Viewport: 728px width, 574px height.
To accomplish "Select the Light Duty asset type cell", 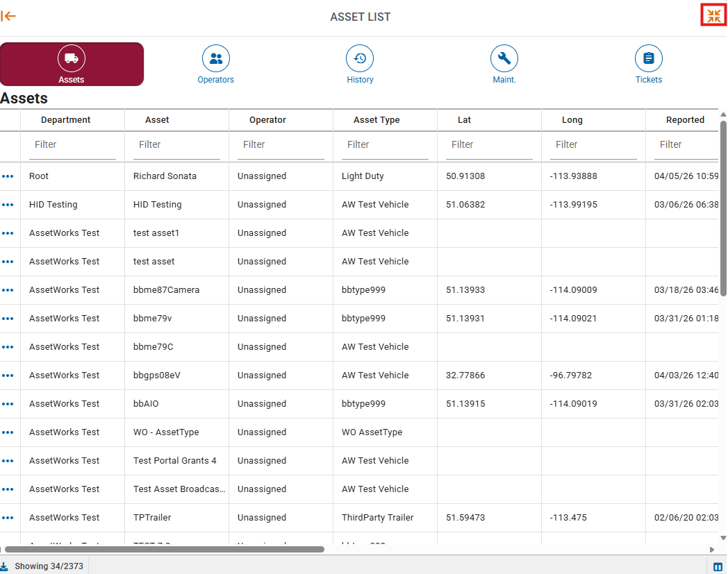I will point(385,176).
